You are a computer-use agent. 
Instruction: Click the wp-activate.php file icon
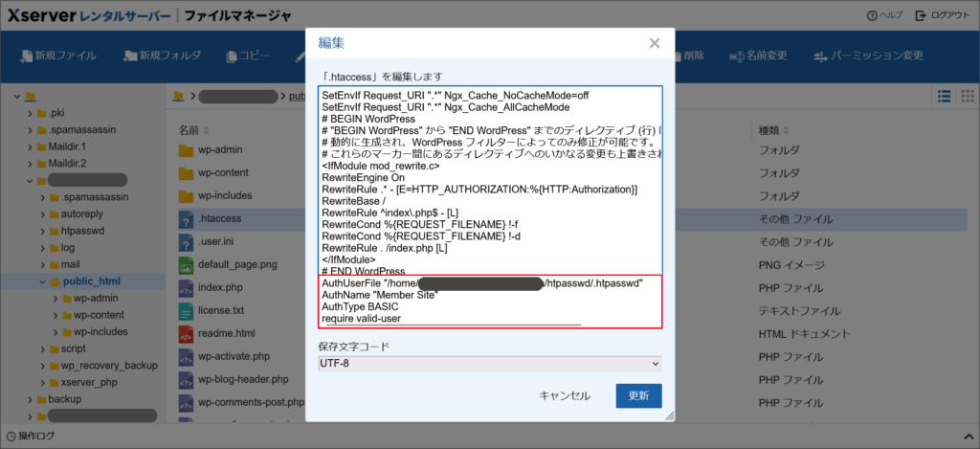coord(186,356)
